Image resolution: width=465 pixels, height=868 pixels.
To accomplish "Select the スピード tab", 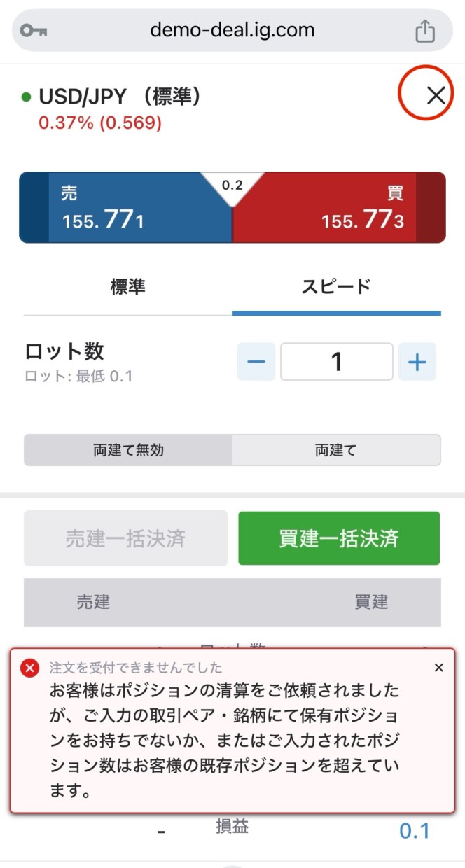I will pyautogui.click(x=336, y=286).
